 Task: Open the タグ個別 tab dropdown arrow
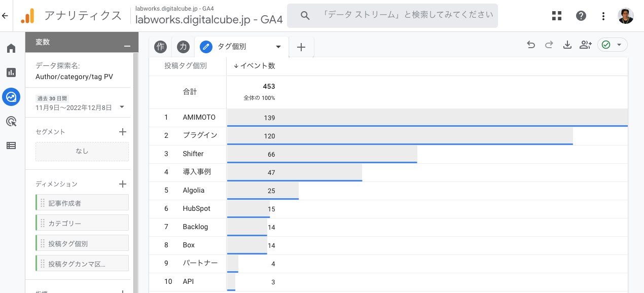click(x=278, y=47)
